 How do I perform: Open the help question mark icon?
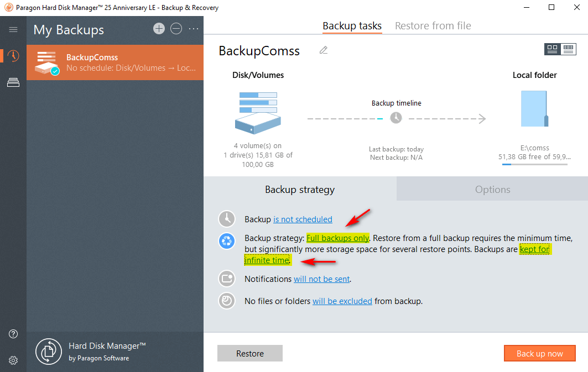(13, 334)
